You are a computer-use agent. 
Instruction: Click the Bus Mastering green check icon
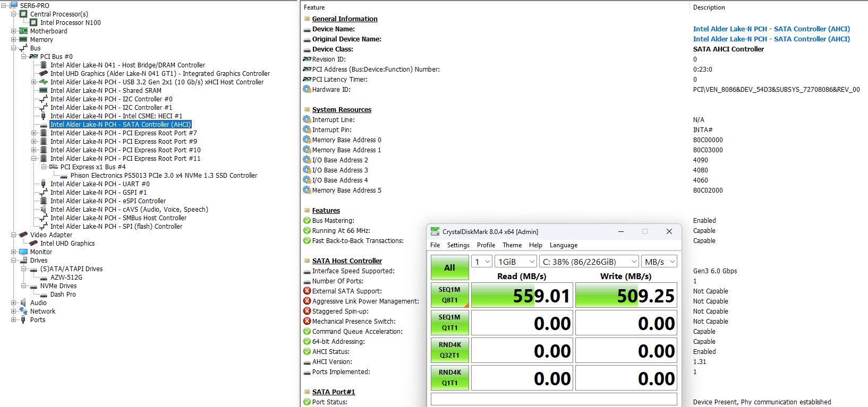[x=307, y=220]
